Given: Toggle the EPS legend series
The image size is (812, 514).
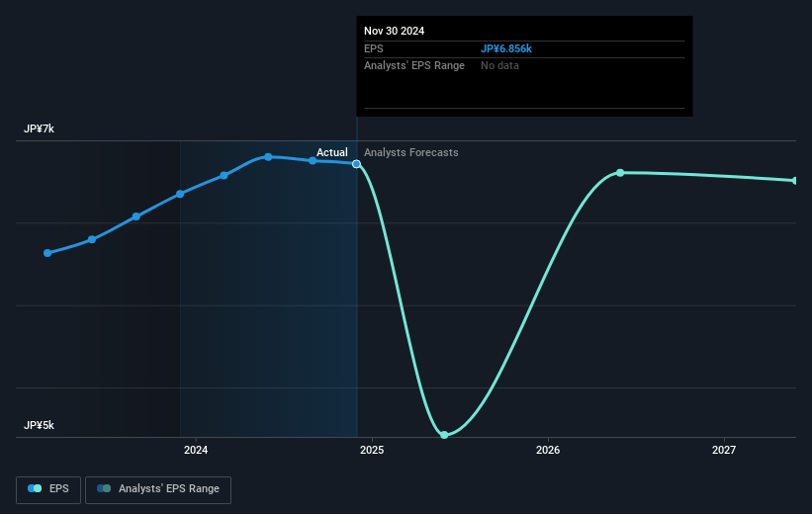Looking at the screenshot, I should tap(48, 489).
